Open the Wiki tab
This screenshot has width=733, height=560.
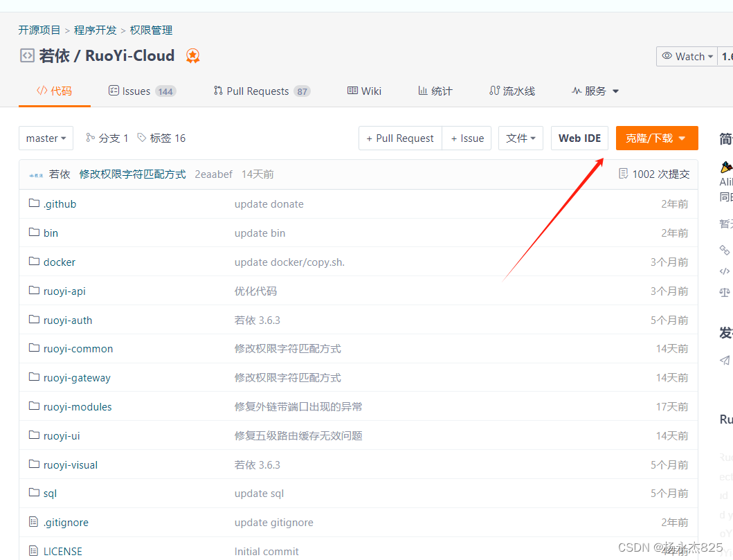(x=364, y=91)
